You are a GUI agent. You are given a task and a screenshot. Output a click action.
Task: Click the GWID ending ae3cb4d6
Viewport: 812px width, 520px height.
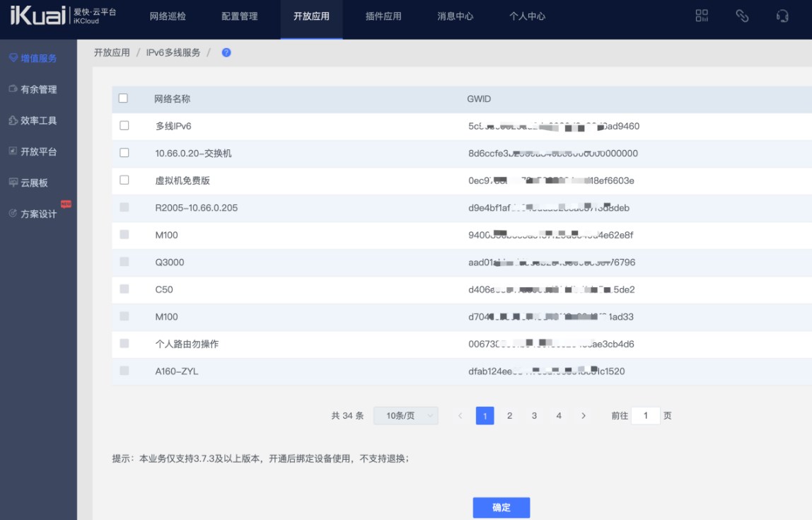pyautogui.click(x=551, y=344)
